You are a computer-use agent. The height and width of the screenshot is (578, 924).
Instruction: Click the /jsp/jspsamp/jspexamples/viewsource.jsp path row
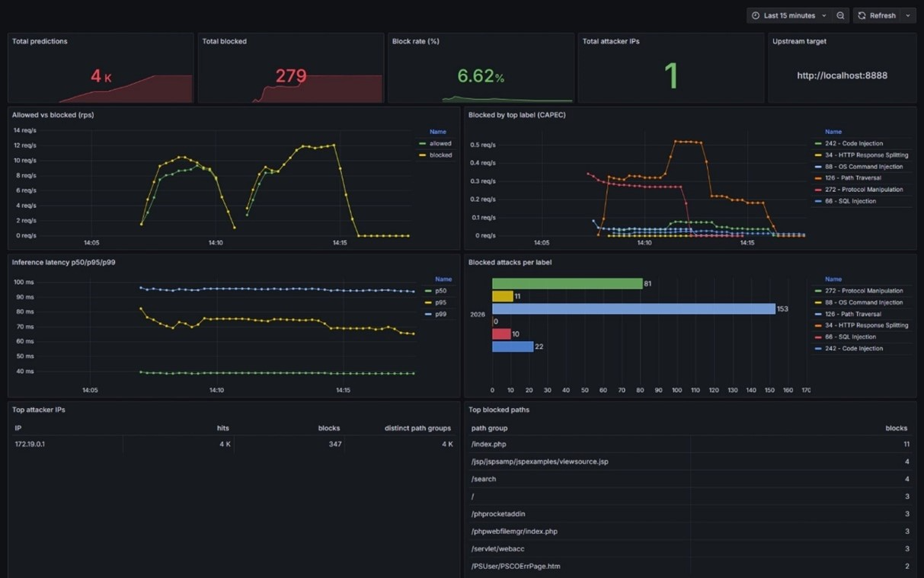(691, 461)
